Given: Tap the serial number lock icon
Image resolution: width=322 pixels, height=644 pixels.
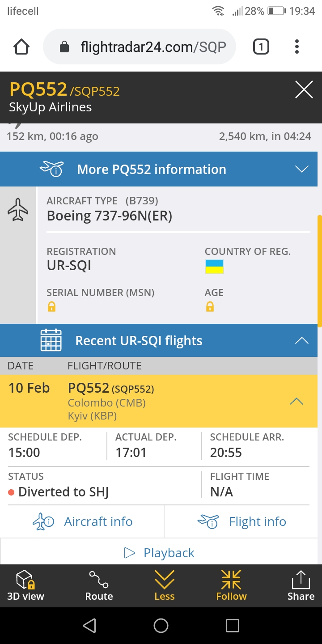Looking at the screenshot, I should pos(52,307).
